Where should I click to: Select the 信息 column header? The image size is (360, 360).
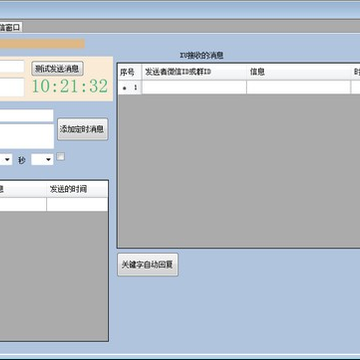[x=299, y=72]
